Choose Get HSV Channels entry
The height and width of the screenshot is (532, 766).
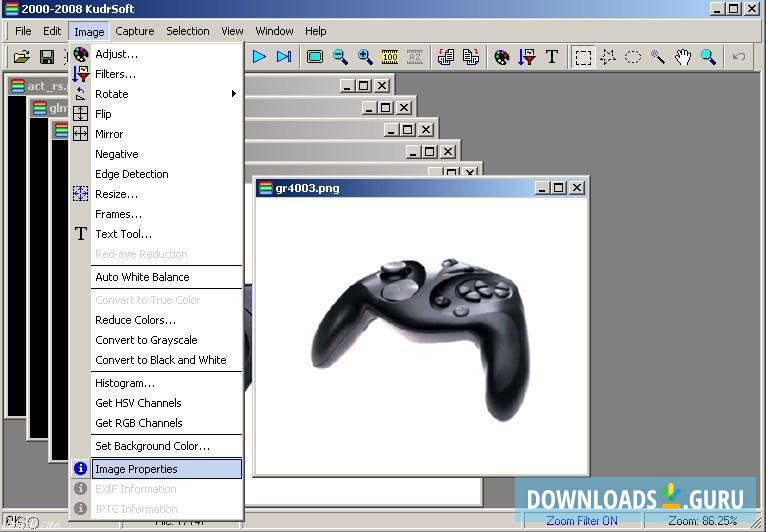(x=156, y=403)
